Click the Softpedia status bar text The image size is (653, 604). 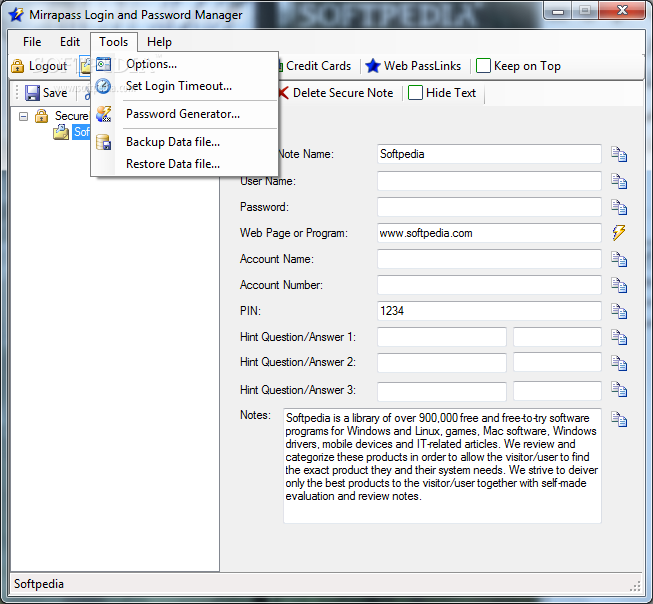coord(39,584)
